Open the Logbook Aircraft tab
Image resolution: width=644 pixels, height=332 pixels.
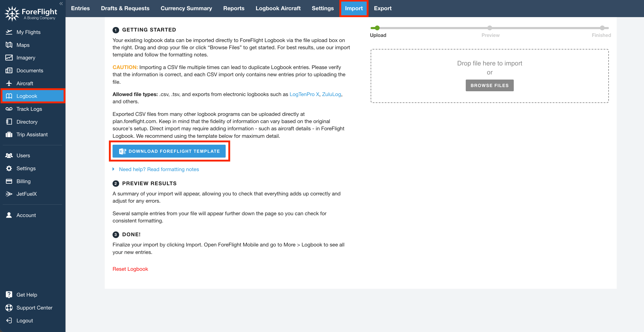point(278,8)
